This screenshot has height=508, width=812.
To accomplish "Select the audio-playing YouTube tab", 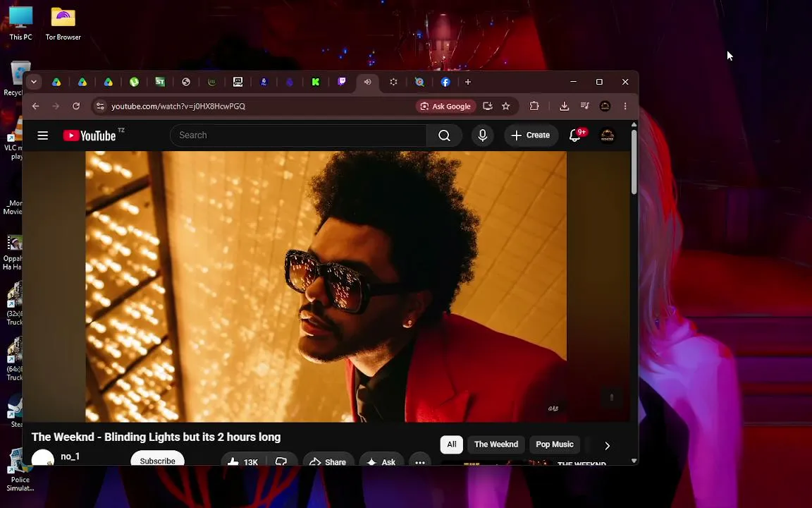I will pyautogui.click(x=368, y=82).
